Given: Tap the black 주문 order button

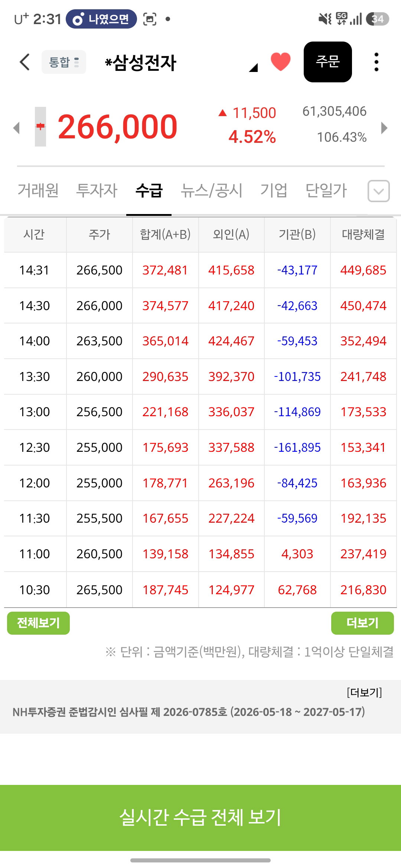Looking at the screenshot, I should click(x=328, y=62).
